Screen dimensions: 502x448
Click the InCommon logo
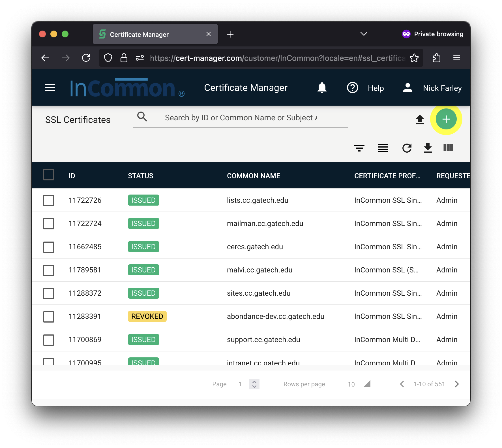coord(127,88)
